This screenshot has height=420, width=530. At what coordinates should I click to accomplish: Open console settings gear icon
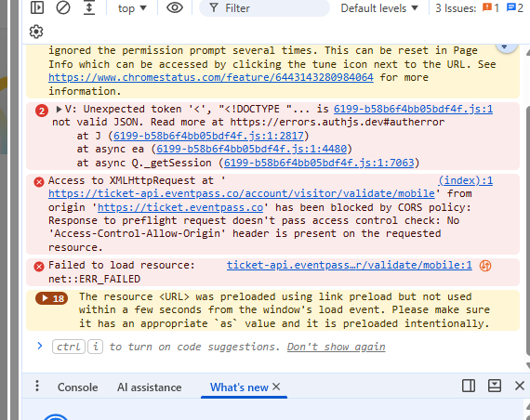36,32
